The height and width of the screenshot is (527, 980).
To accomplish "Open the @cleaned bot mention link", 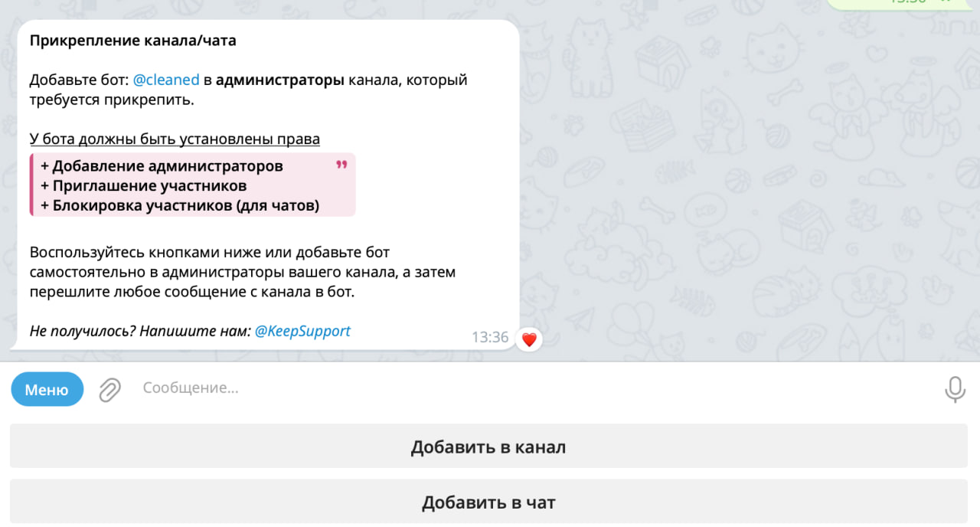I will 166,80.
